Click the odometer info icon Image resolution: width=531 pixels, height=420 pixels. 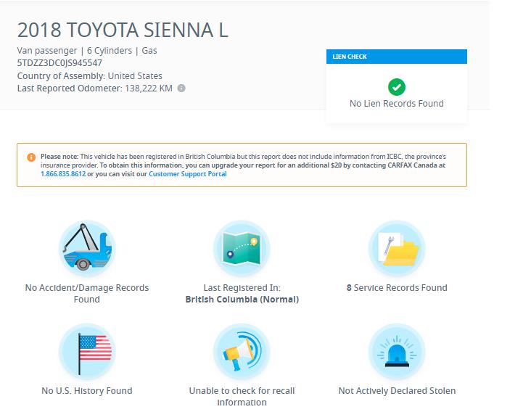pos(181,88)
